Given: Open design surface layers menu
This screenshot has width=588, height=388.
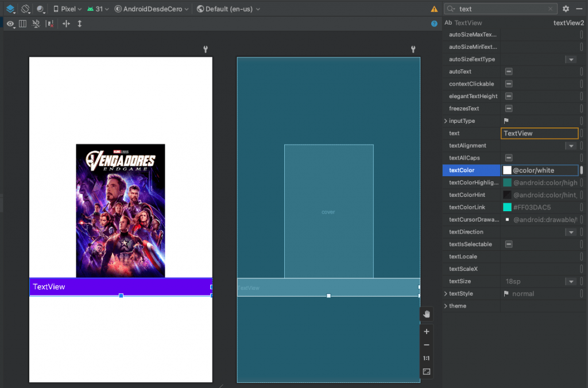Looking at the screenshot, I should click(10, 9).
